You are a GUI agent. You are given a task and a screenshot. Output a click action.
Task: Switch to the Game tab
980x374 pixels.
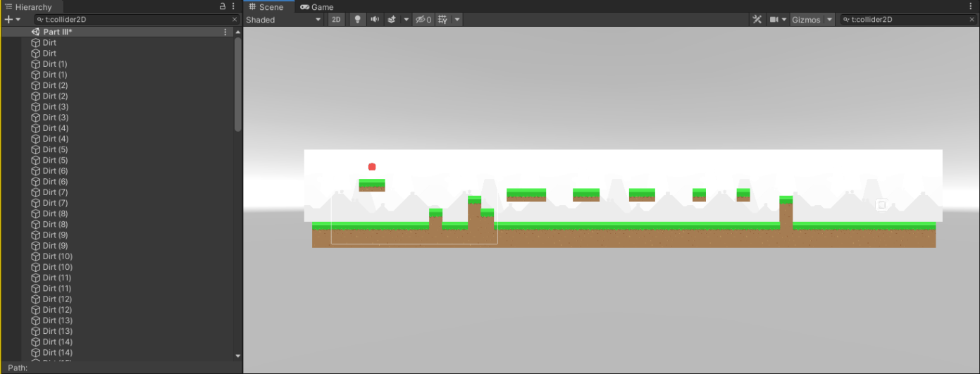tap(316, 7)
